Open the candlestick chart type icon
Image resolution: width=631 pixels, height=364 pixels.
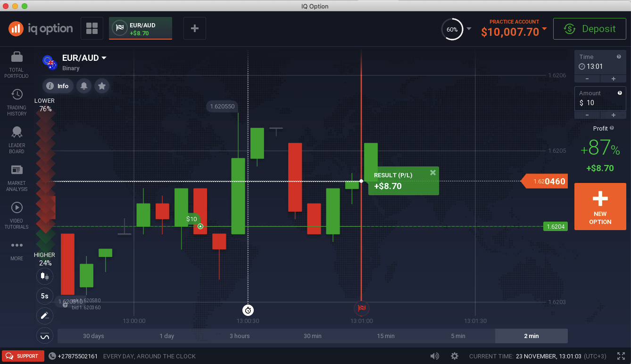(45, 276)
